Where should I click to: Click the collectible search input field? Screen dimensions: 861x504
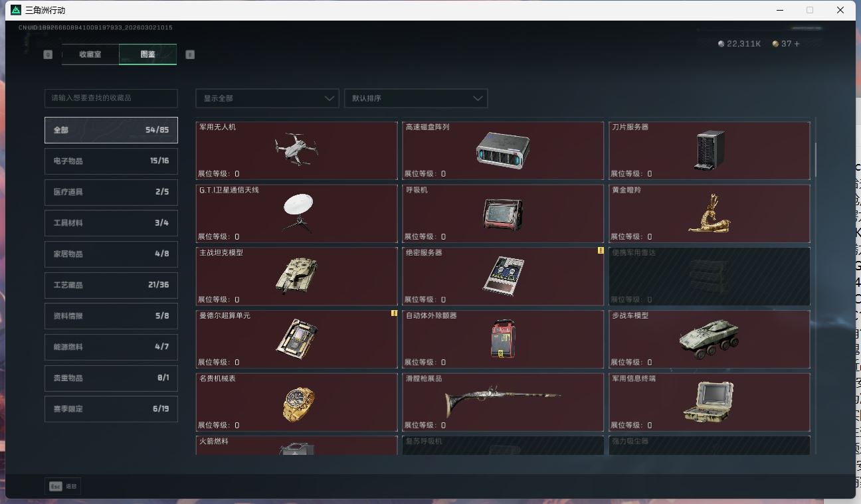tap(110, 98)
